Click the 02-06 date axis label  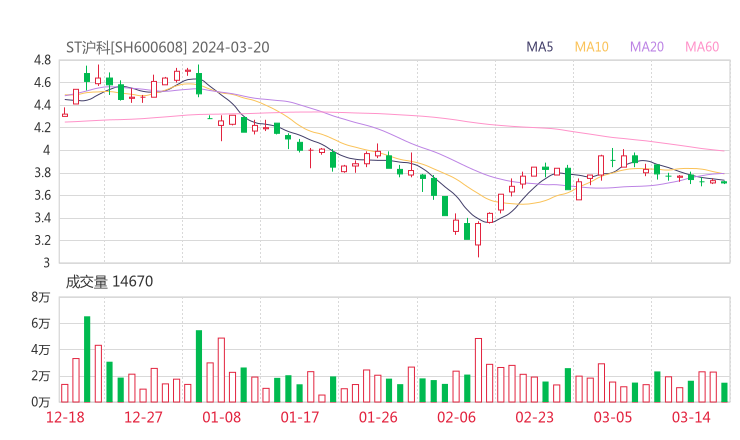pos(456,417)
